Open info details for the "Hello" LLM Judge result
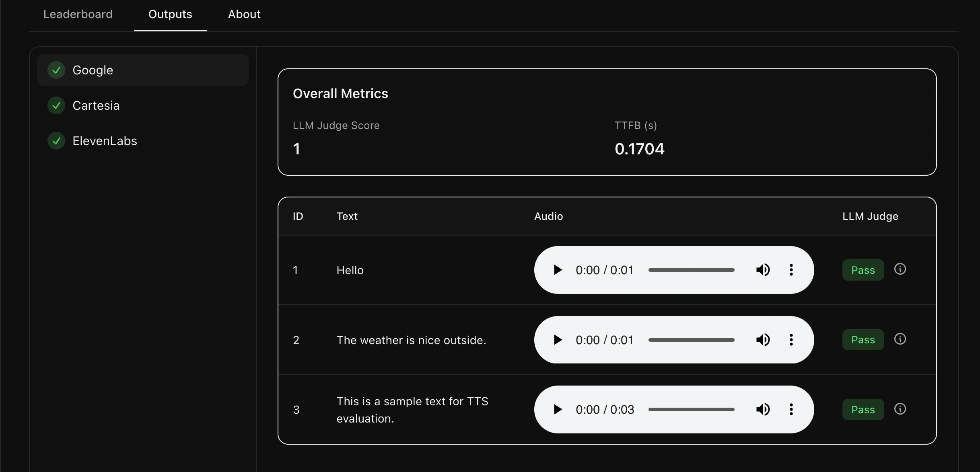980x472 pixels. (900, 269)
